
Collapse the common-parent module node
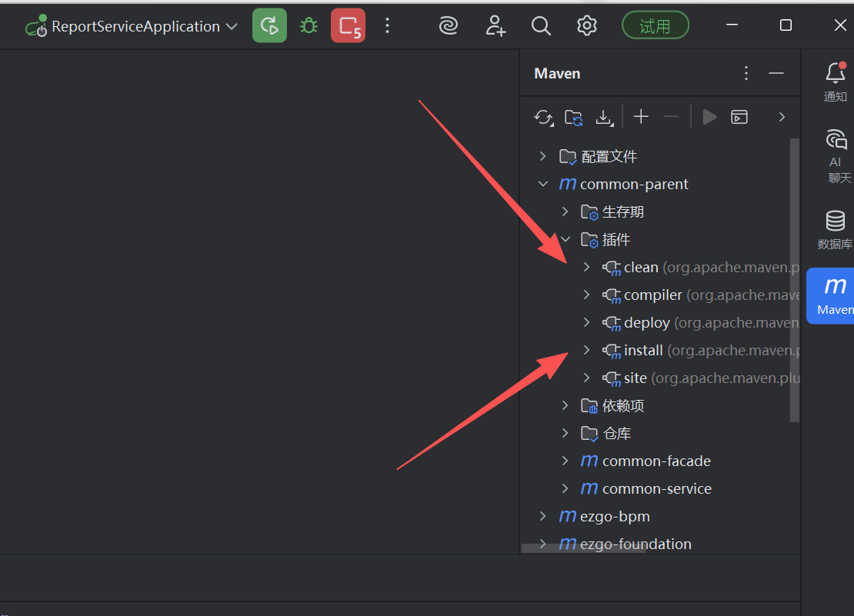[x=542, y=184]
